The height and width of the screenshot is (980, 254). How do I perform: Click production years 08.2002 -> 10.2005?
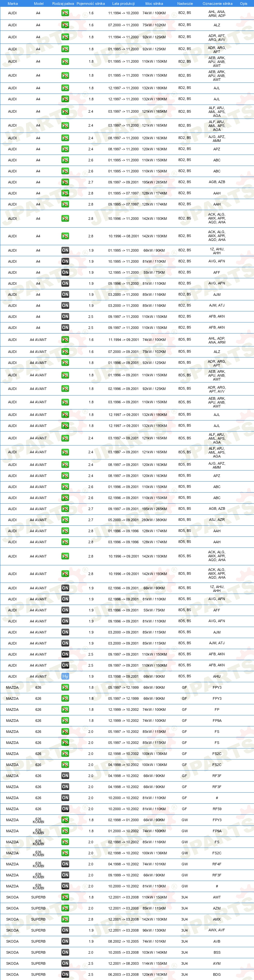click(123, 941)
